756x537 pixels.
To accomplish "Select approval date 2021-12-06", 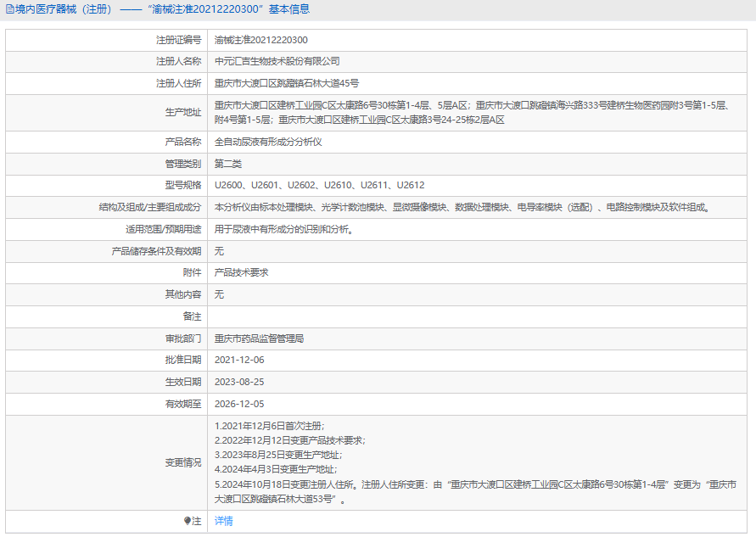I will click(239, 360).
